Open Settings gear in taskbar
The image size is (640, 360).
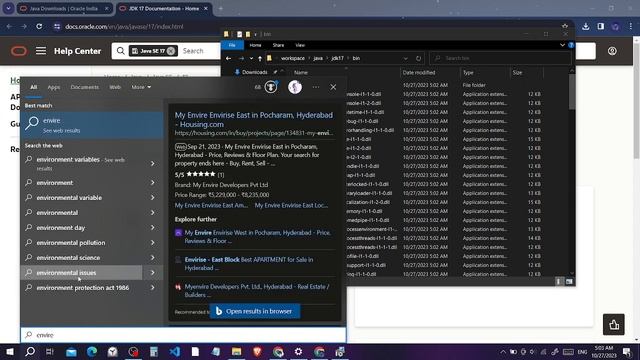(298, 351)
